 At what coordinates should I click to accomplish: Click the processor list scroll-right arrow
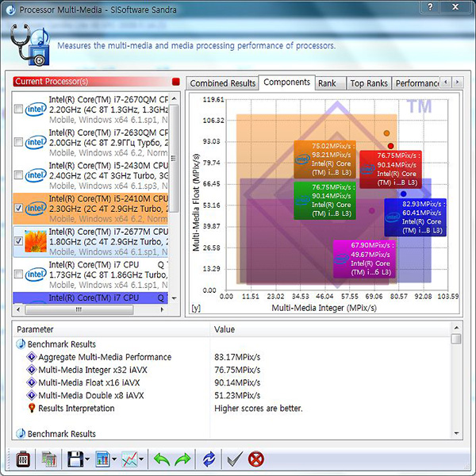click(162, 309)
